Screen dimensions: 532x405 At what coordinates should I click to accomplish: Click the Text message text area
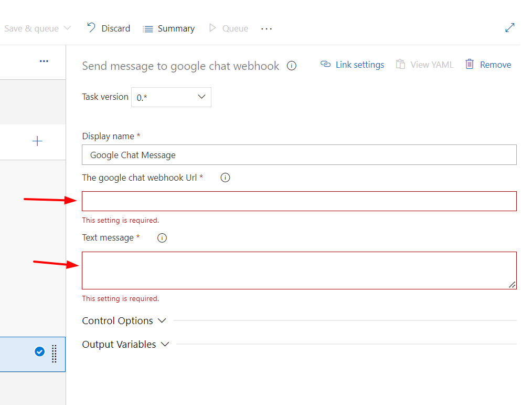coord(299,271)
